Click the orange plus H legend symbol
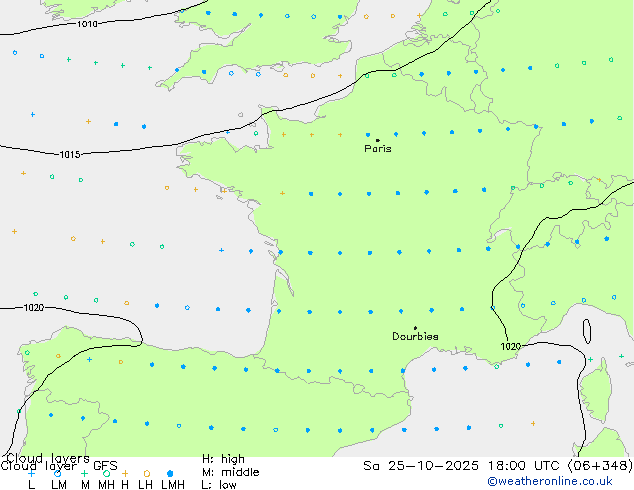 (125, 473)
